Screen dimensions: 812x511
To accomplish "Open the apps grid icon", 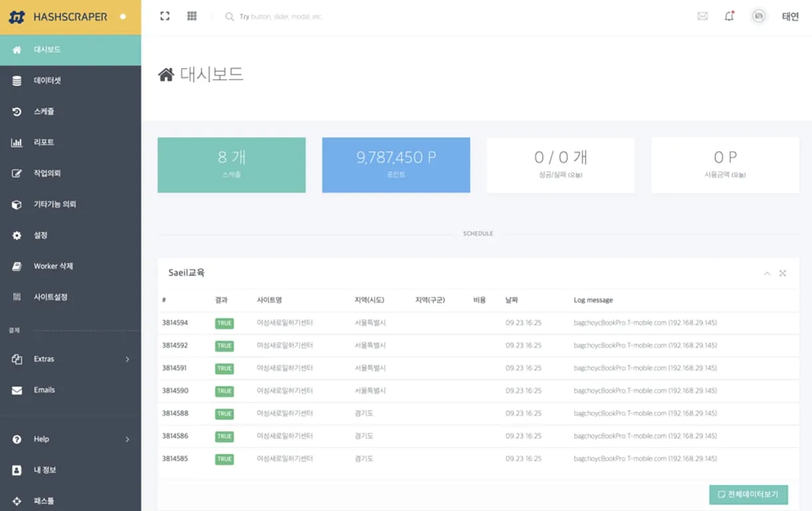I will tap(192, 17).
